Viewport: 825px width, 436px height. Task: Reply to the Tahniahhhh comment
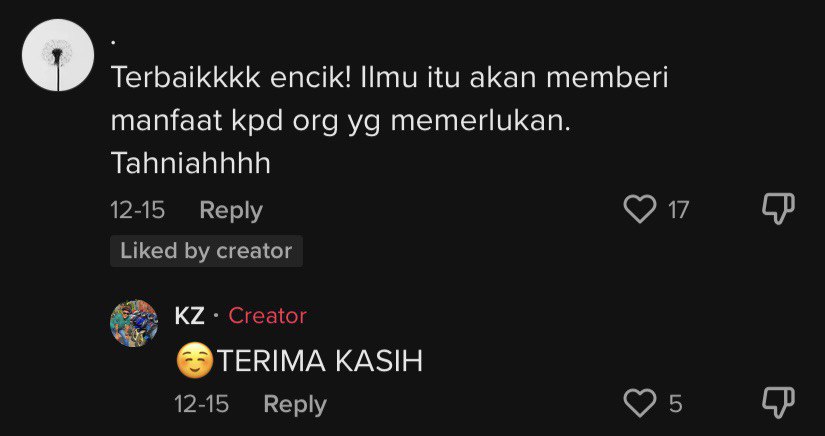pos(231,211)
